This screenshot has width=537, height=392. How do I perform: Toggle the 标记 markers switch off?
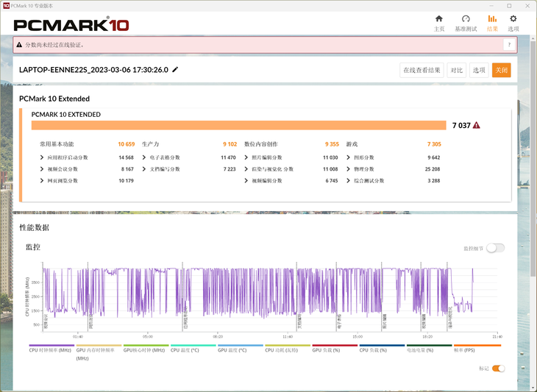(498, 368)
